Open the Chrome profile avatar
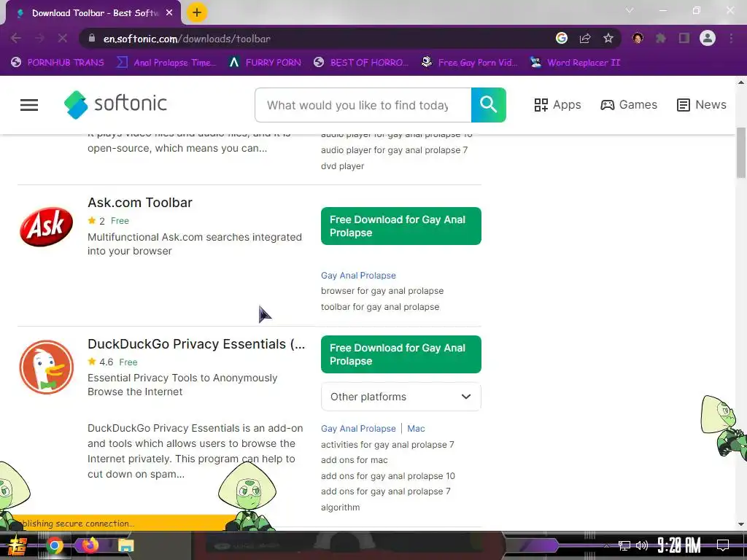 [x=708, y=38]
